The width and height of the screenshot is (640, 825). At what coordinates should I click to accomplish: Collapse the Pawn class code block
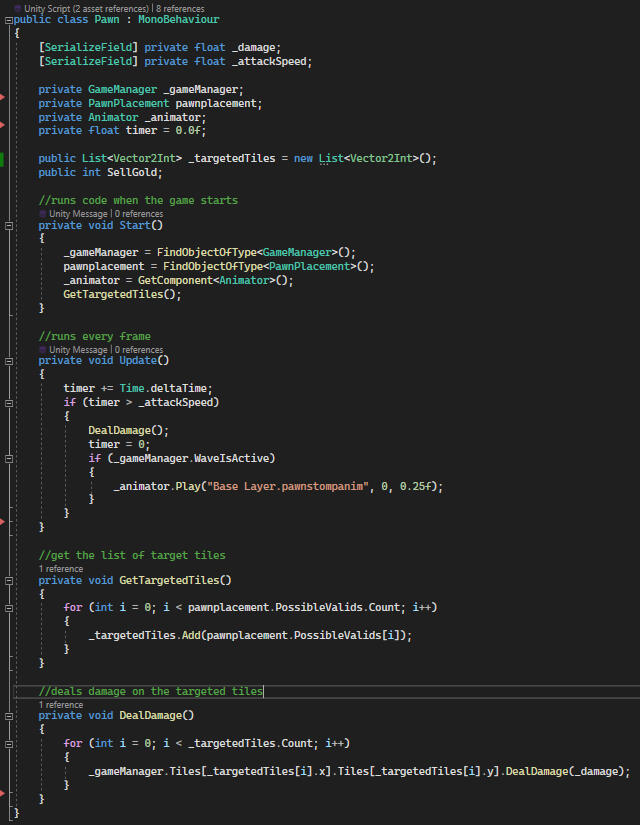pos(8,20)
